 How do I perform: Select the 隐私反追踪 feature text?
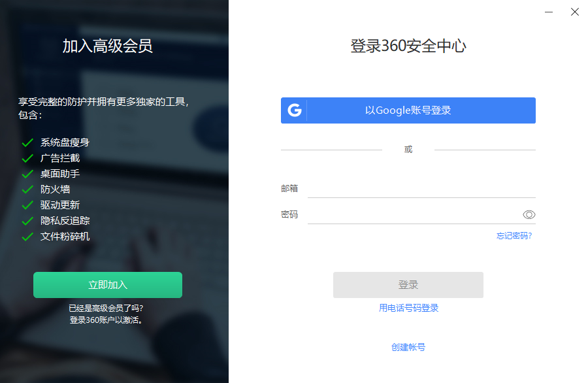pos(65,220)
